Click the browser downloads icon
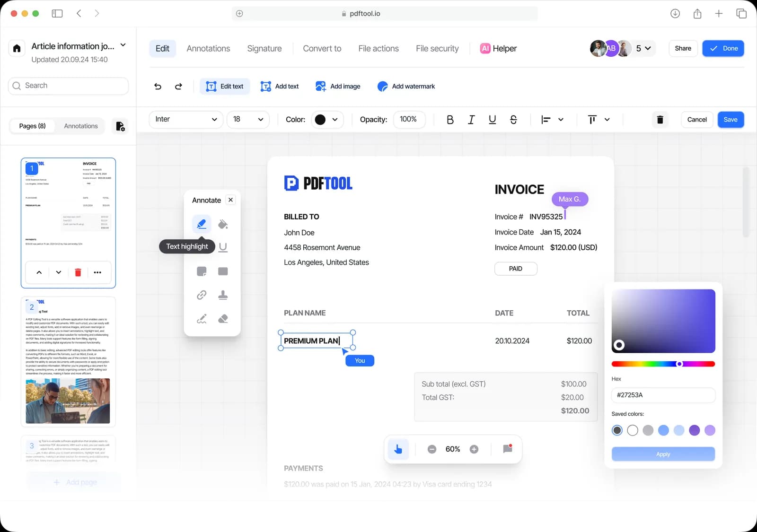The width and height of the screenshot is (757, 532). tap(675, 14)
